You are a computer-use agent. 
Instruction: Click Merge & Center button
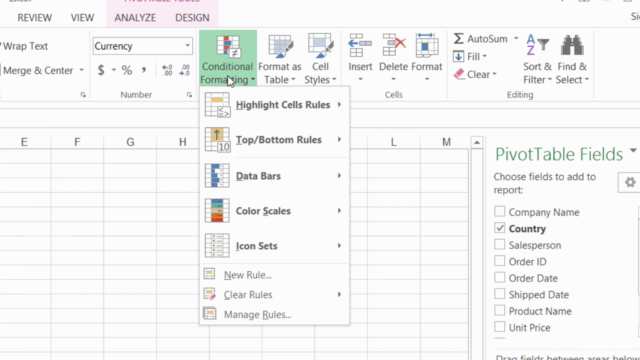tap(38, 71)
